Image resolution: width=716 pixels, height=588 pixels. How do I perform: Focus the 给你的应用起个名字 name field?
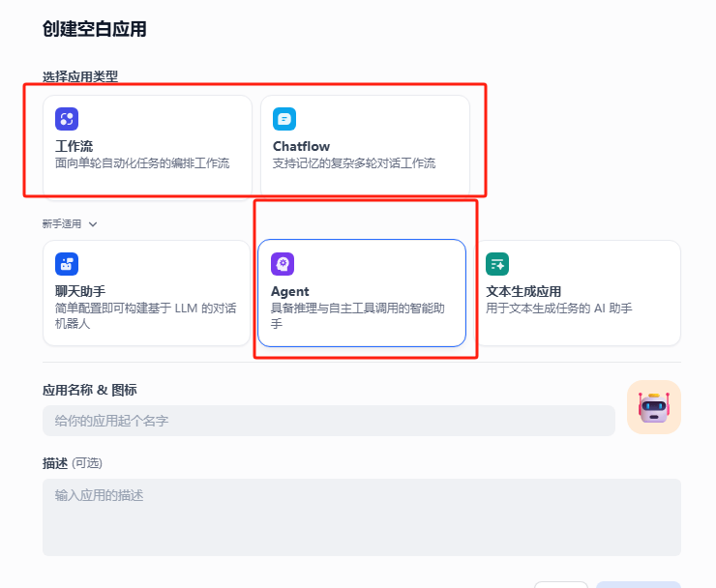pyautogui.click(x=328, y=421)
